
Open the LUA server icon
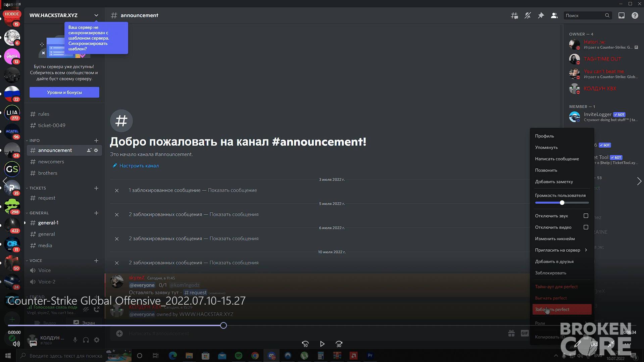12,113
